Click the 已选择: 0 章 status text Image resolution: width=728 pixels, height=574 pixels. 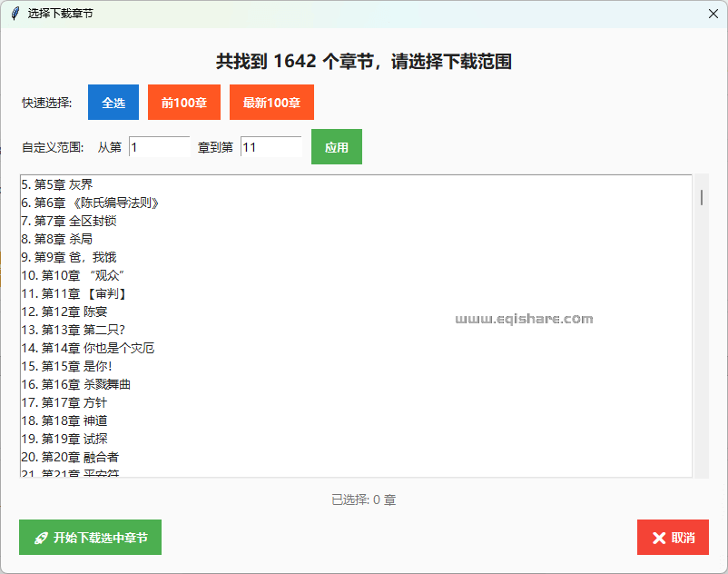point(364,500)
